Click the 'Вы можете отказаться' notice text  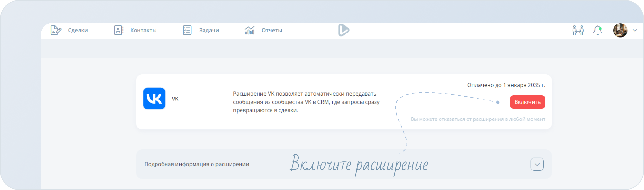pyautogui.click(x=478, y=119)
